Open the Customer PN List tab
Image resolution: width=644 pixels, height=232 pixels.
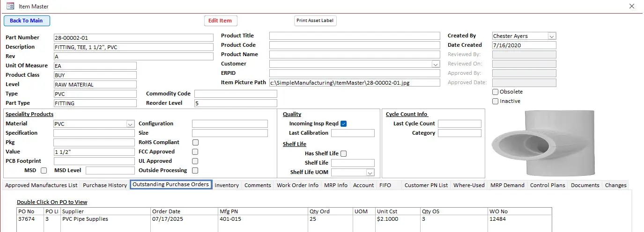[x=426, y=185]
